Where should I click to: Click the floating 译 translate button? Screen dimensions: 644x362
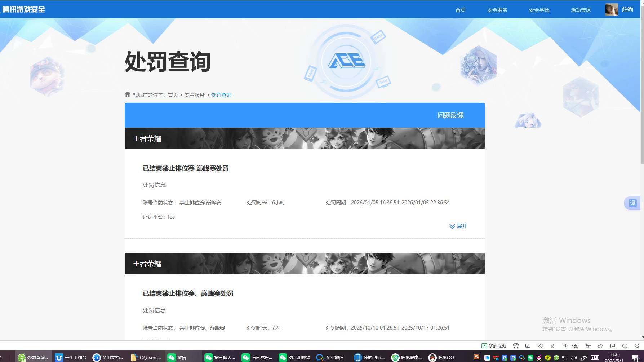tap(632, 203)
